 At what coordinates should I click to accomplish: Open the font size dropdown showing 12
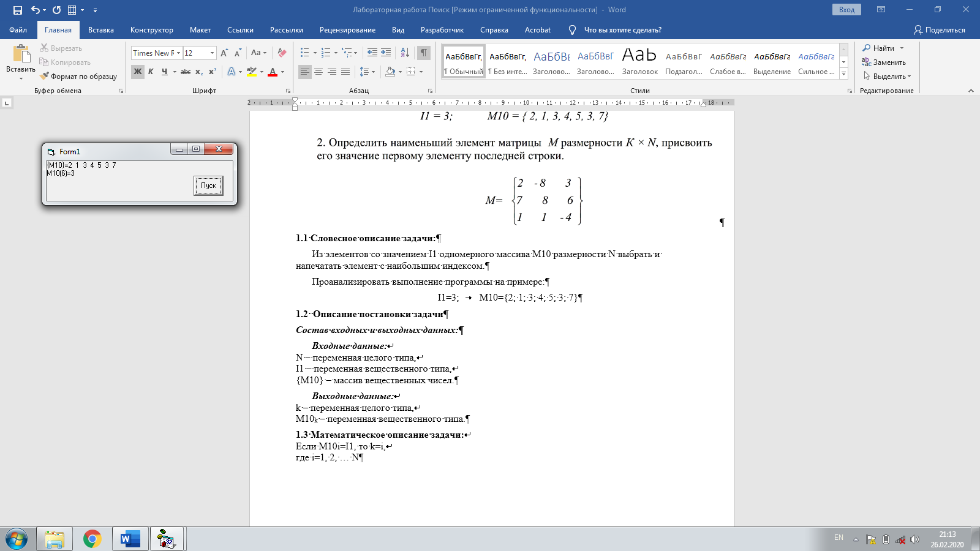pos(212,53)
